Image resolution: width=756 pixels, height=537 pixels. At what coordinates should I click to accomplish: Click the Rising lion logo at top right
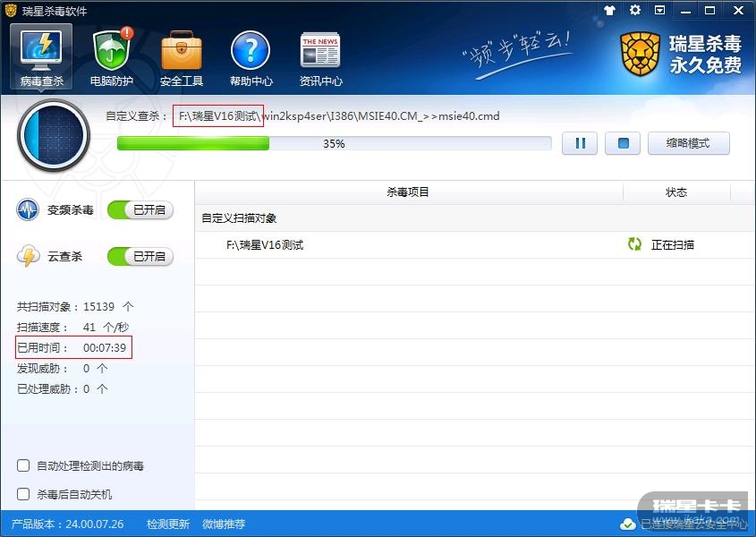(640, 54)
